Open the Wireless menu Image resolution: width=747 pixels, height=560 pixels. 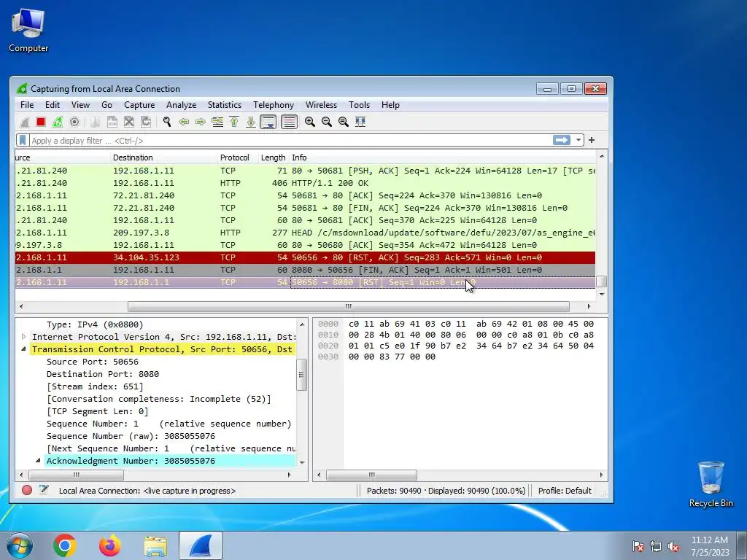(321, 105)
